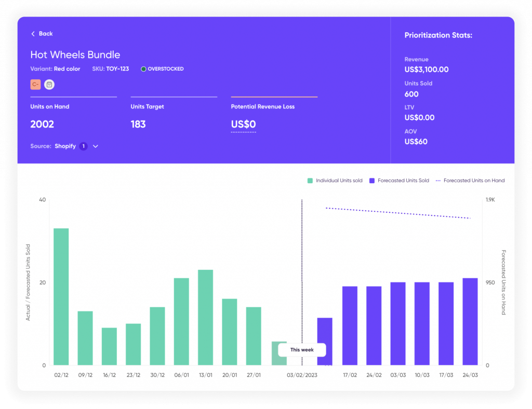Click the 03/02/2023 date axis label
The image size is (532, 409).
pyautogui.click(x=302, y=375)
